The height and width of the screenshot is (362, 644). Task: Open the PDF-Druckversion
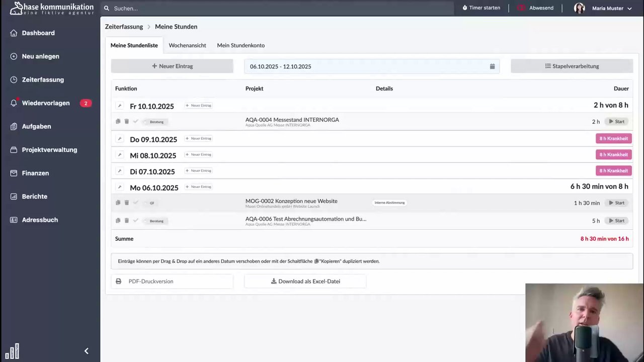[172, 282]
